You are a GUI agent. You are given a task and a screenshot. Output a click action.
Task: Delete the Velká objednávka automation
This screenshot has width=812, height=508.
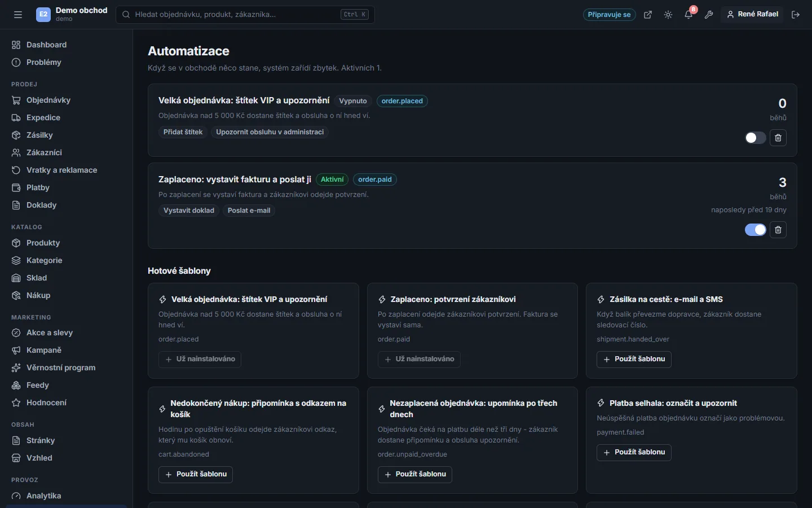click(x=778, y=138)
